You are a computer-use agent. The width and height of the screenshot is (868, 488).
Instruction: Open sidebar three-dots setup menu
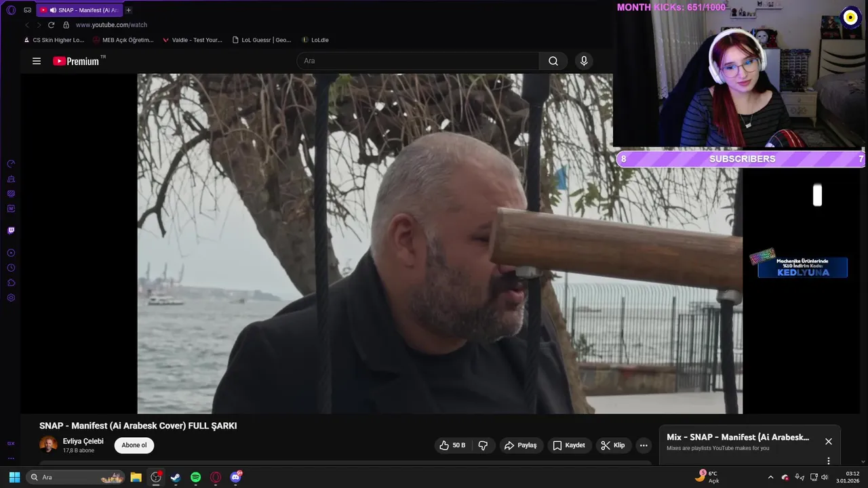tap(11, 458)
